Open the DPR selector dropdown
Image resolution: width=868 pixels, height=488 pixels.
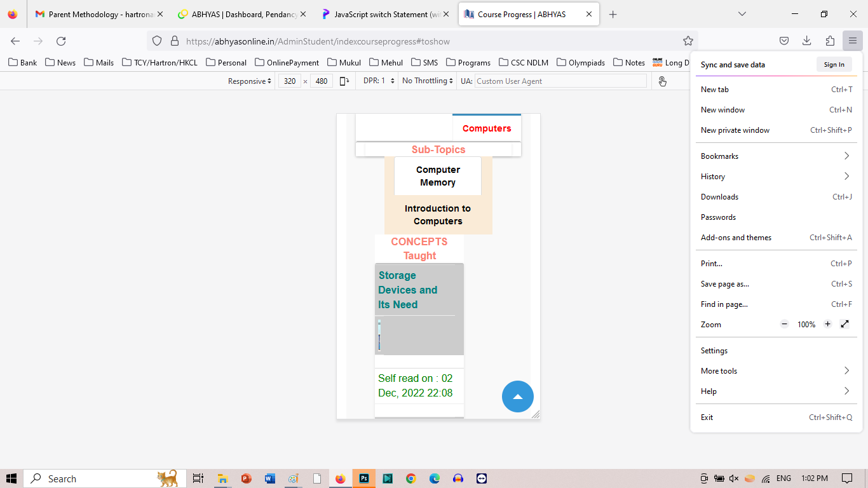(x=379, y=81)
